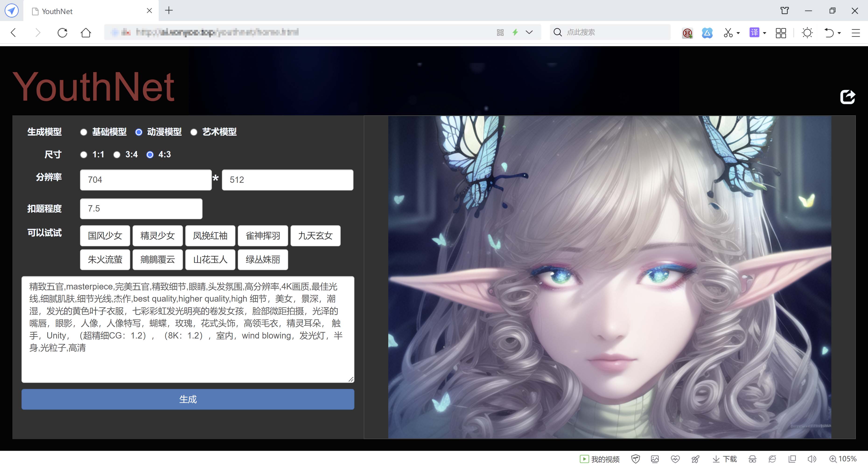
Task: Click the IE kernel switch icon
Action: click(772, 459)
